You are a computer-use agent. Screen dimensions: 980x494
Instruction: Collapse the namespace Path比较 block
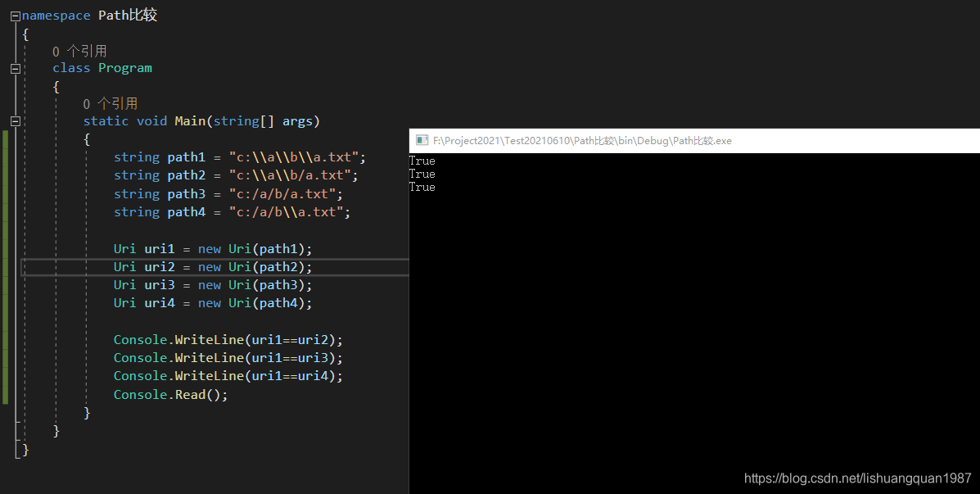[15, 16]
